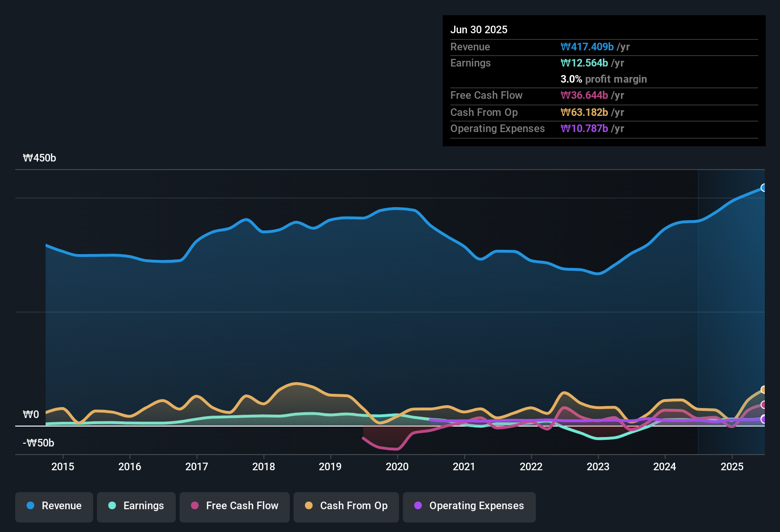The width and height of the screenshot is (780, 532).
Task: Toggle the Revenue series via its legend button
Action: coord(54,506)
